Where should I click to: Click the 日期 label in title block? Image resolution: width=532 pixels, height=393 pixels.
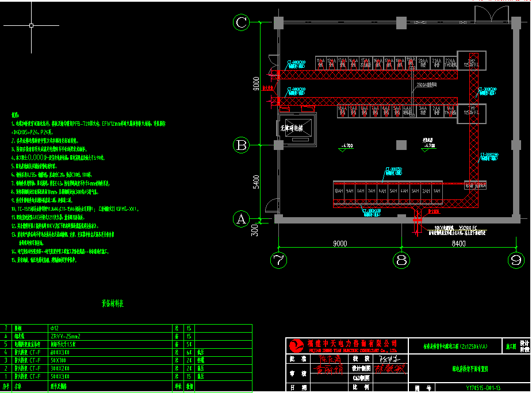coord(298,388)
